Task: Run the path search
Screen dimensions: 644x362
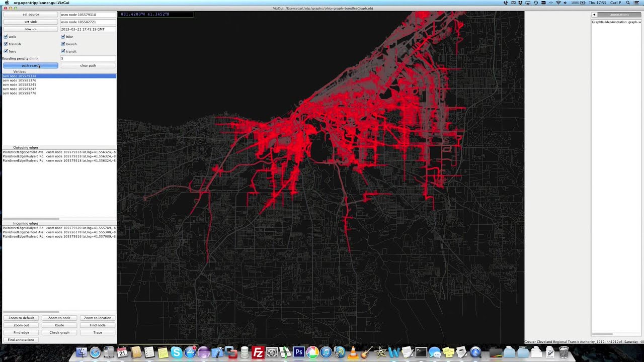Action: pyautogui.click(x=31, y=65)
